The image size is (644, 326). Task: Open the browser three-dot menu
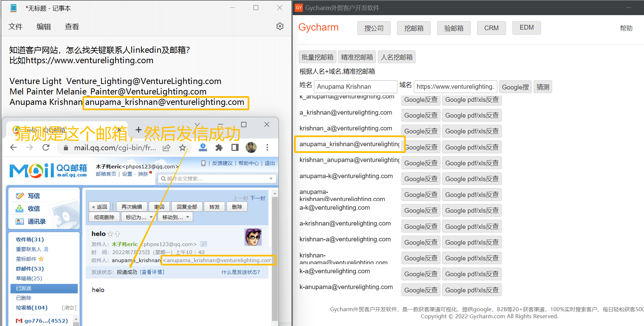pos(267,147)
